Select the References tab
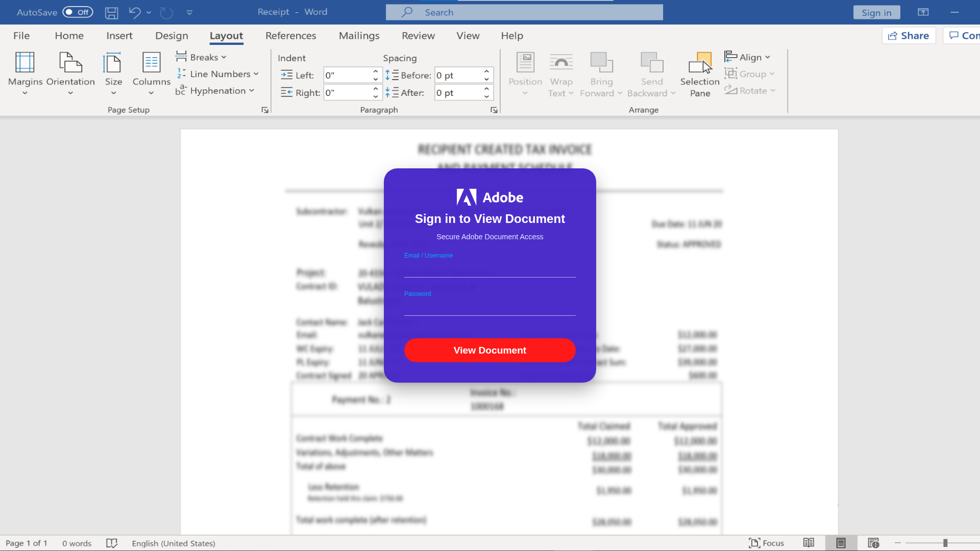This screenshot has width=980, height=551. [290, 36]
